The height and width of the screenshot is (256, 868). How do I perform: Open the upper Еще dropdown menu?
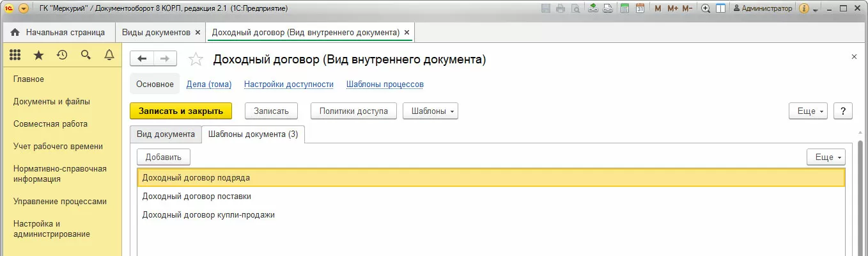click(809, 111)
